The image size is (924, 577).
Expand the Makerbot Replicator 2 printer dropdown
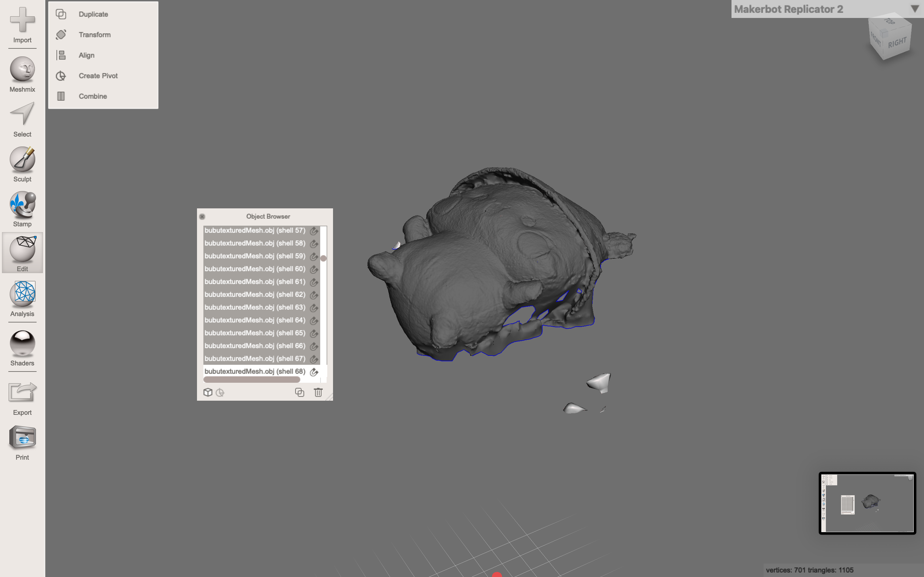915,9
